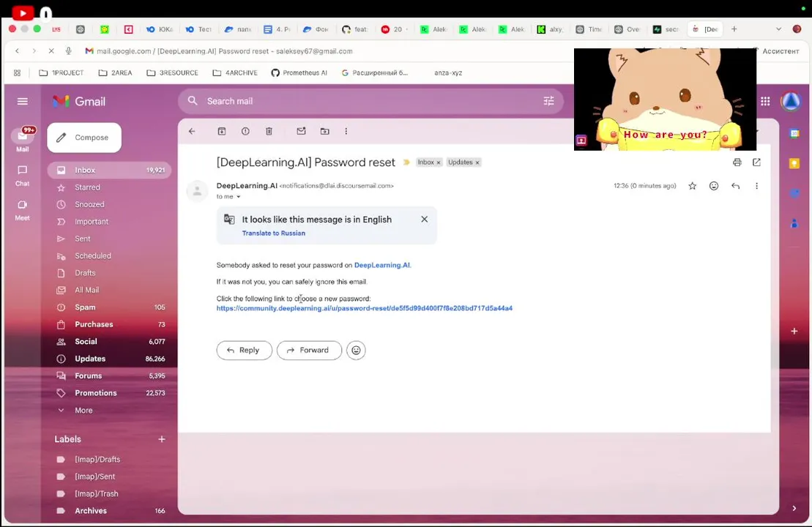Toggle the importance marker beside the subject
The width and height of the screenshot is (812, 527).
pos(406,162)
